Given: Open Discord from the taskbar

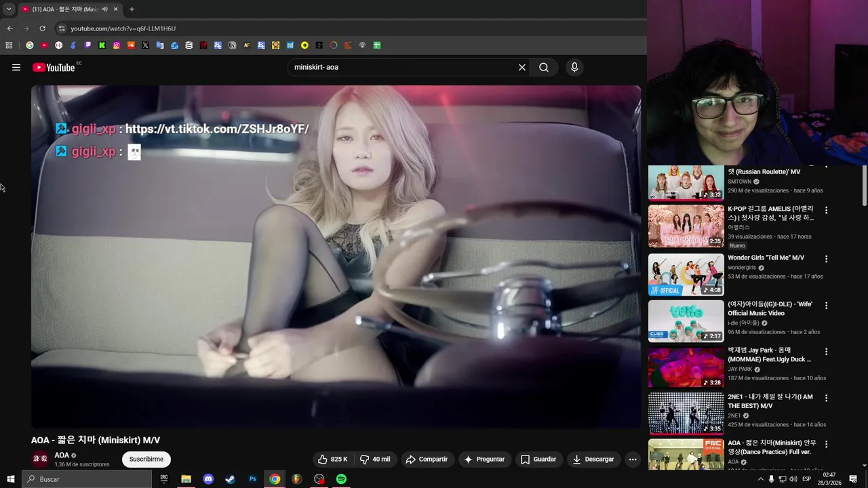Looking at the screenshot, I should coord(208,479).
